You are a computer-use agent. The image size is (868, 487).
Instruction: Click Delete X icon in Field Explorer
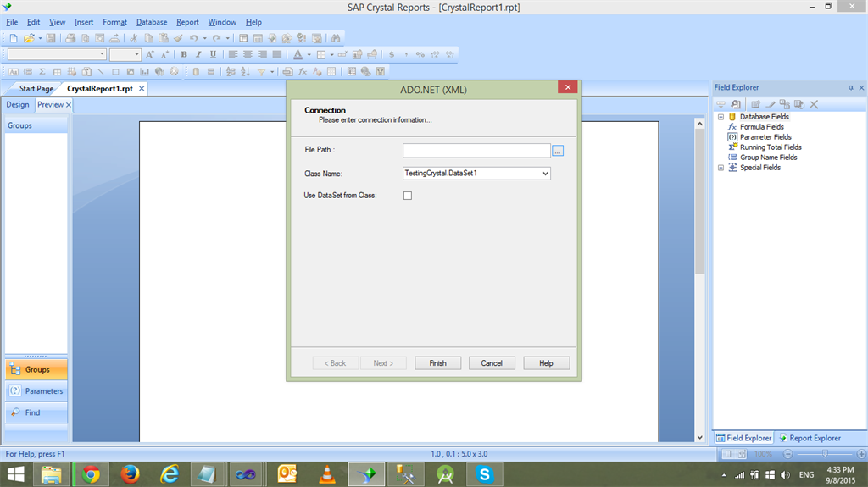coord(814,104)
